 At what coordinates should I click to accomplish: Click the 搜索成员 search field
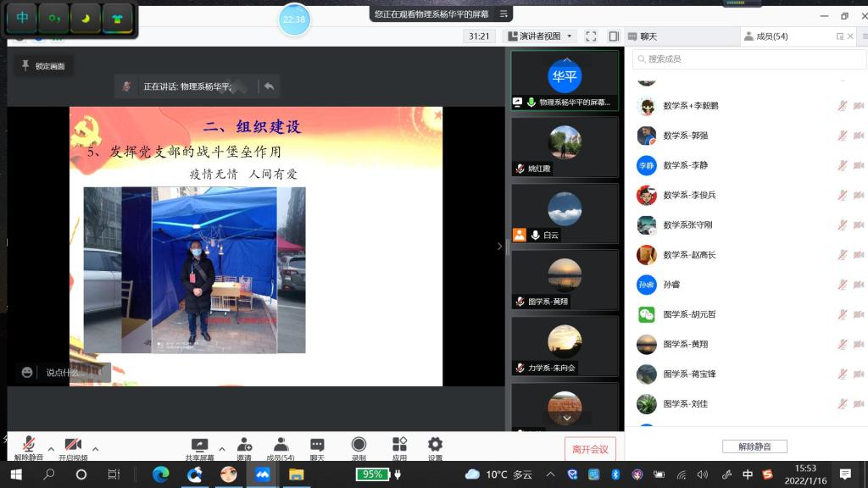pos(746,59)
